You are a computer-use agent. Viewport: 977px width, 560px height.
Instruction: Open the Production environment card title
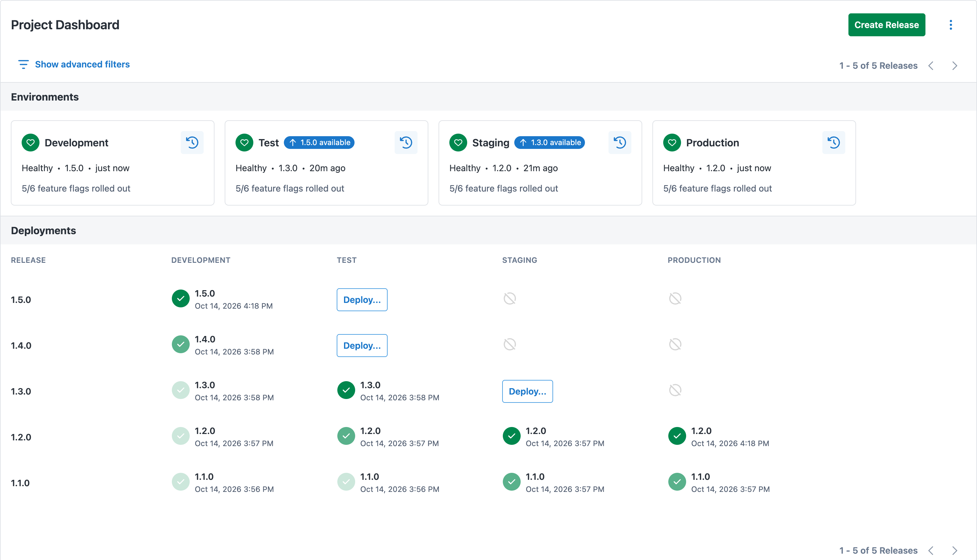(x=712, y=143)
